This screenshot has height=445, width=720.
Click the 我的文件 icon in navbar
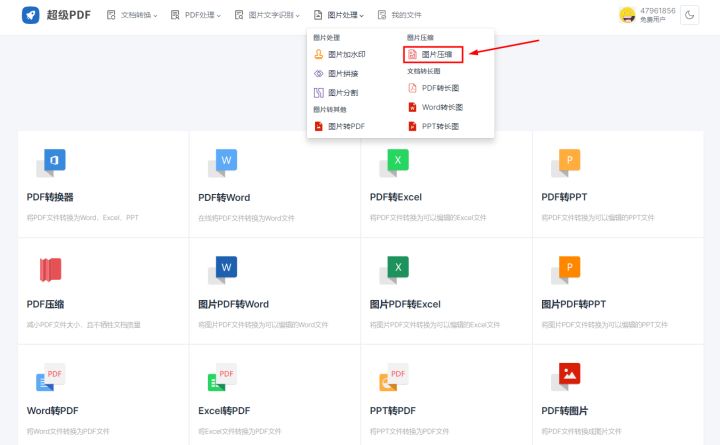click(382, 15)
